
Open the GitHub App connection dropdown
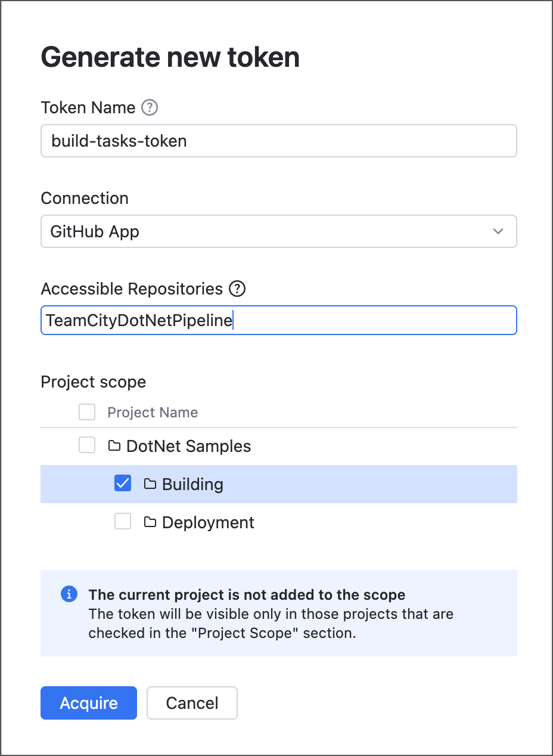click(x=278, y=231)
